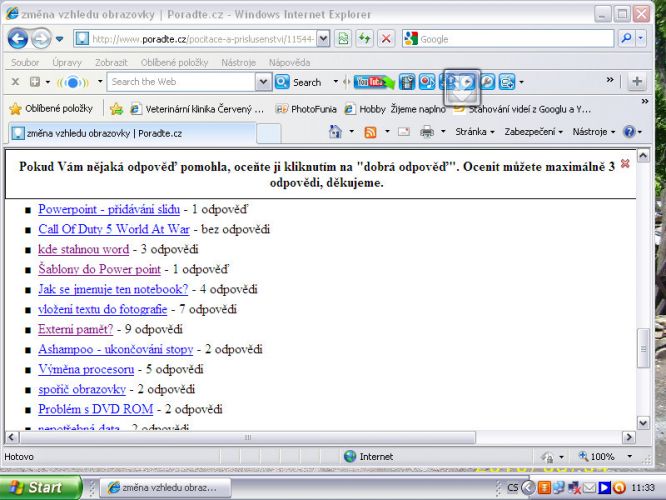Go back with the Back arrow button
This screenshot has height=500, width=666.
click(18, 39)
